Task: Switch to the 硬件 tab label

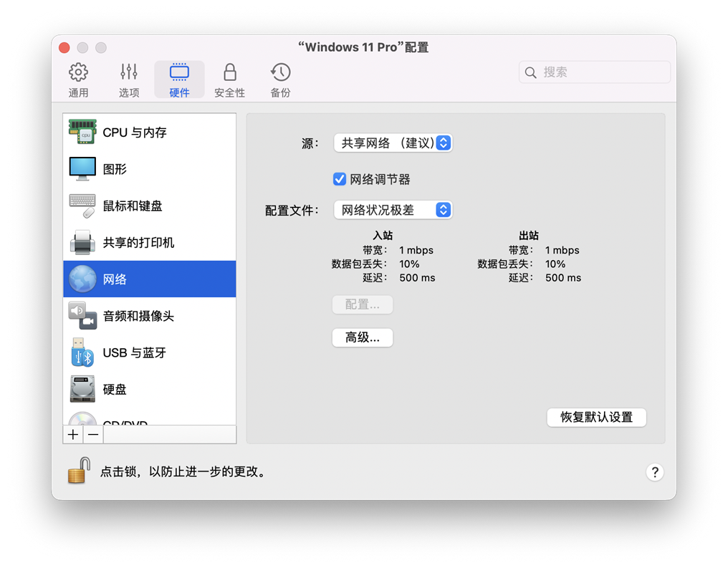Action: tap(179, 93)
